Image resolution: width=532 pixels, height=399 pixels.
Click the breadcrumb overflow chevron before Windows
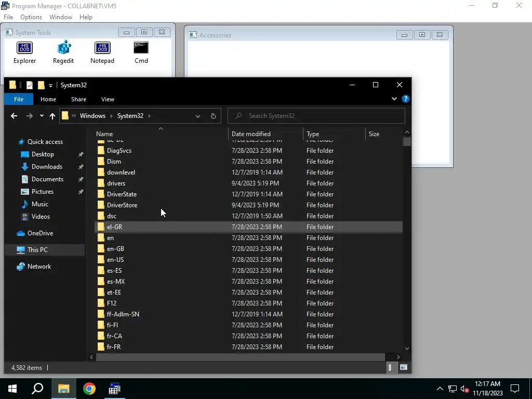[74, 116]
